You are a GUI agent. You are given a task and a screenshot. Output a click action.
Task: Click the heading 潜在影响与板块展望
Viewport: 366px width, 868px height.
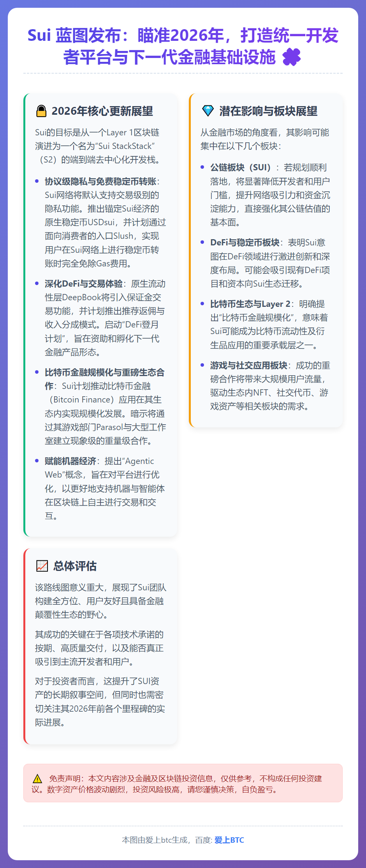point(269,111)
